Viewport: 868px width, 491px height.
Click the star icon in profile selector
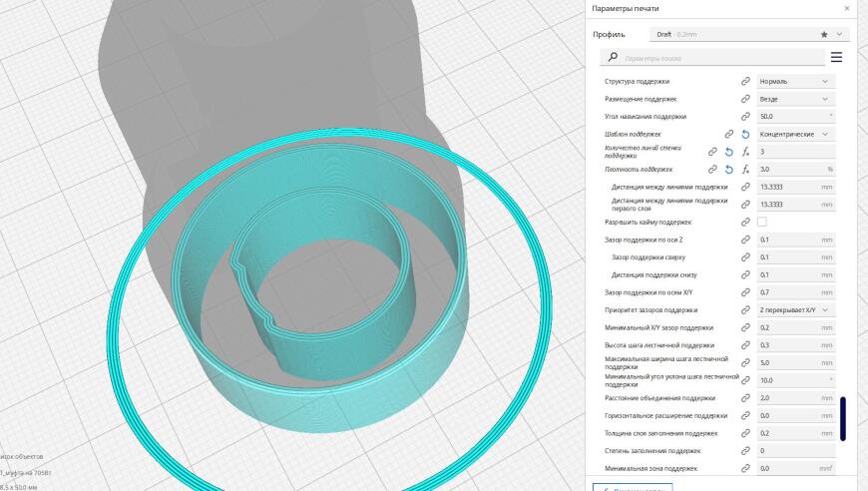click(x=823, y=34)
